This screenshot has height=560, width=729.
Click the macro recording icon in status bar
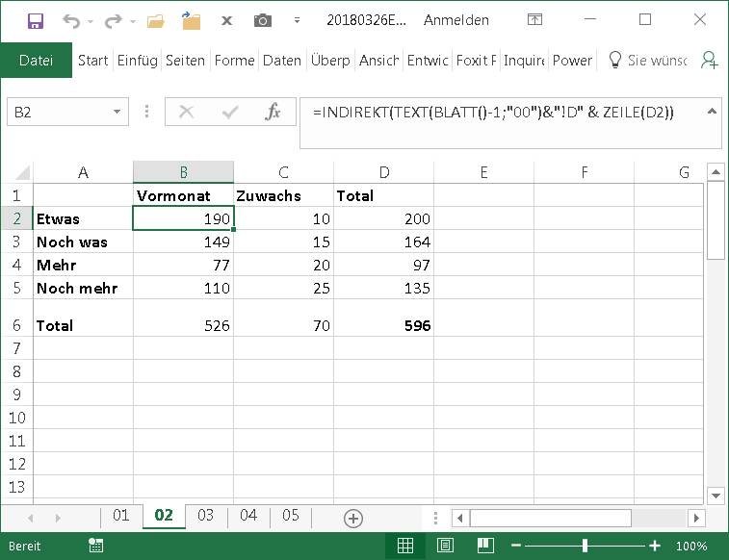[x=95, y=546]
